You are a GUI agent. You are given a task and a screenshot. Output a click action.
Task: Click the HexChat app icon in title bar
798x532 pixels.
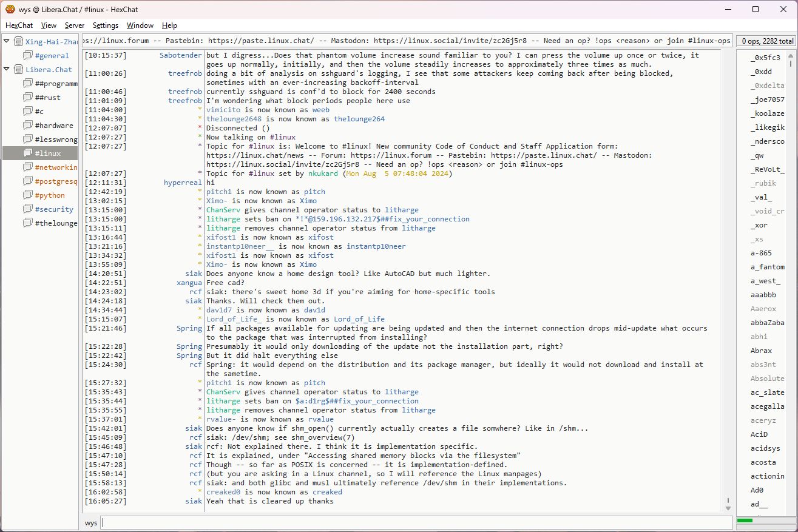click(10, 9)
